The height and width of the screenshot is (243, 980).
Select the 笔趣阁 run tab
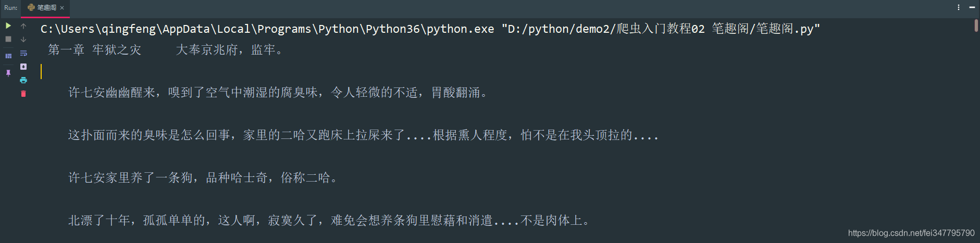tap(42, 8)
